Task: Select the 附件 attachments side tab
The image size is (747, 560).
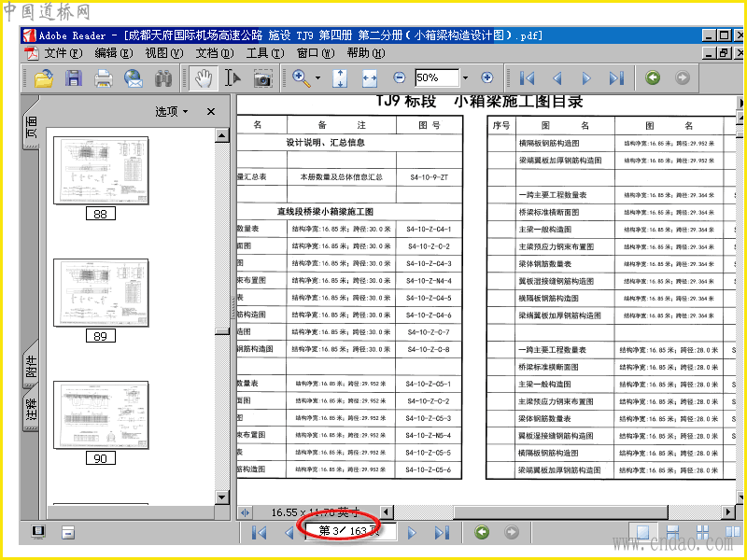Action: pos(31,366)
